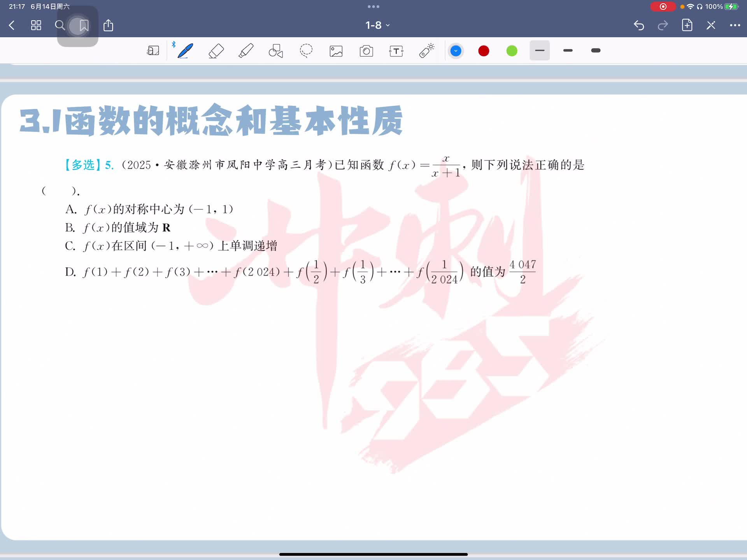Pick the red pen color
Viewport: 747px width, 560px height.
[x=484, y=51]
